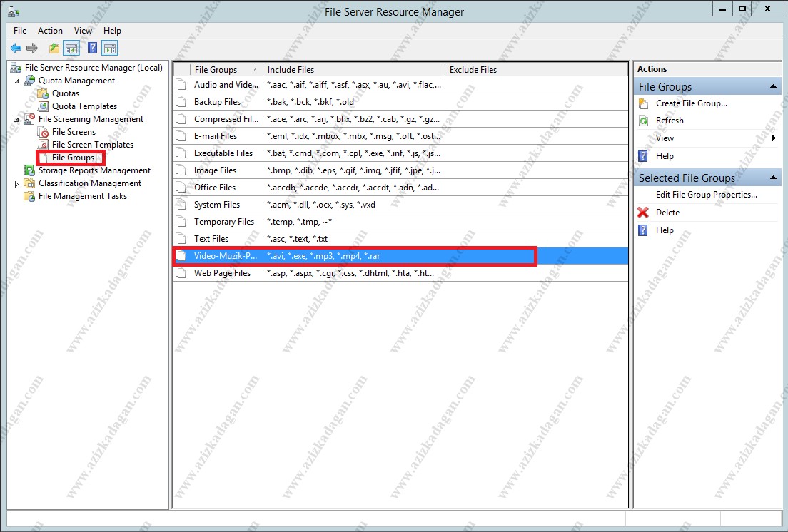Collapse the Selected File Groups section
This screenshot has height=532, width=788.
(773, 177)
